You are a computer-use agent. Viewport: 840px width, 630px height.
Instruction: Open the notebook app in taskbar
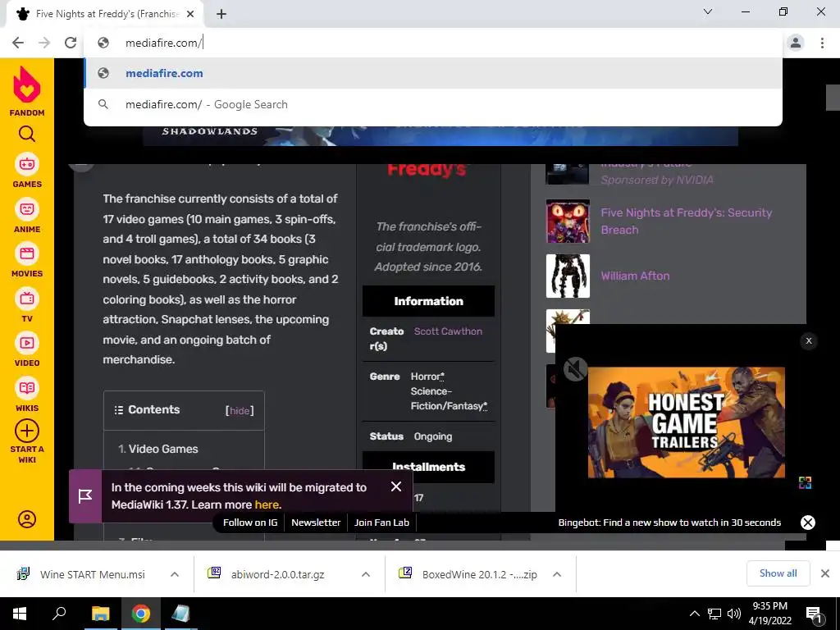180,614
